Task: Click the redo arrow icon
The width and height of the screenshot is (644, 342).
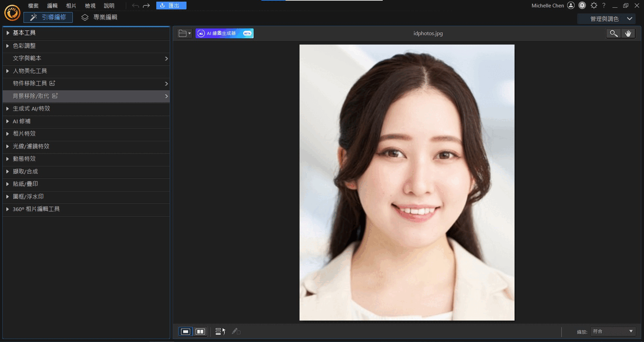Action: coord(146,6)
